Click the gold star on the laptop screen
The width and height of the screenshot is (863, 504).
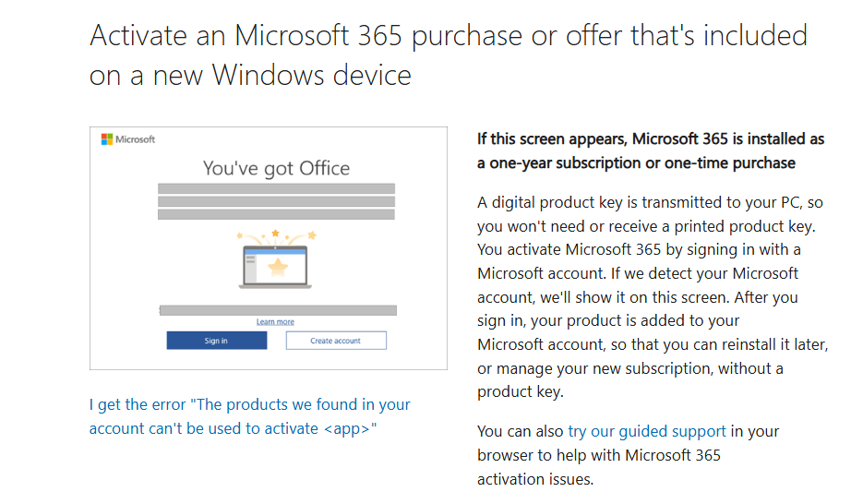[x=278, y=267]
